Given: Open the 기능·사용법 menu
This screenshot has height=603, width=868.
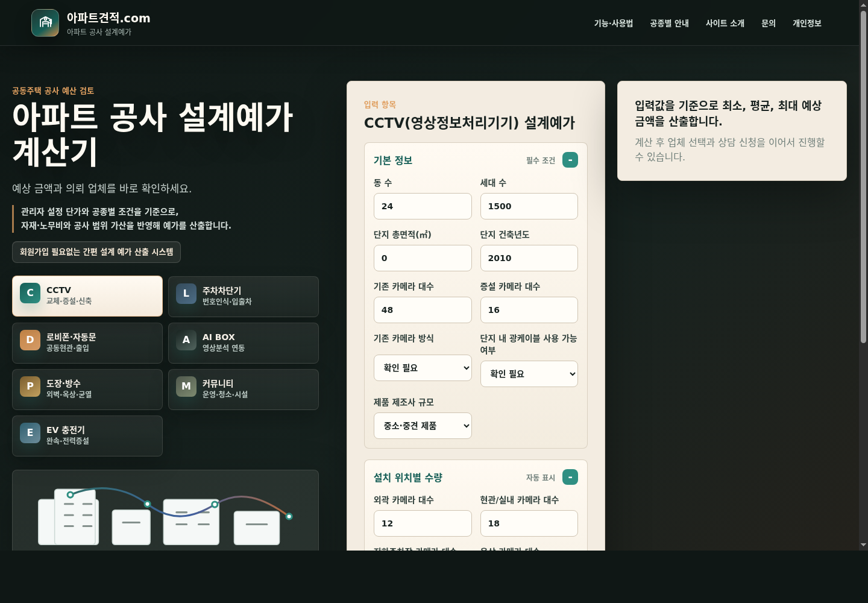Looking at the screenshot, I should tap(614, 23).
